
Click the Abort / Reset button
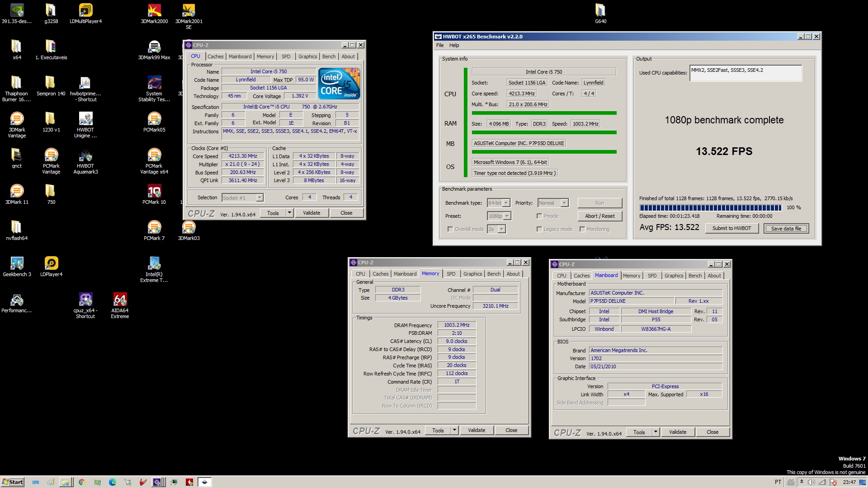600,216
